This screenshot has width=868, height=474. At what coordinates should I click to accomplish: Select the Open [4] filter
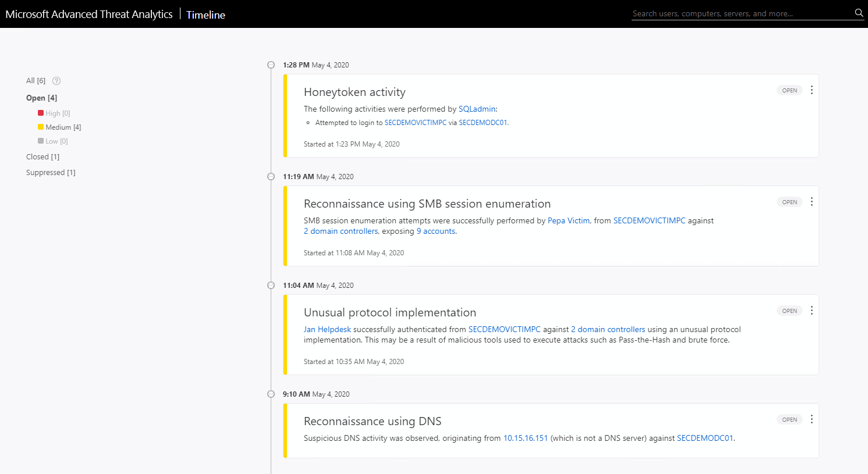41,98
